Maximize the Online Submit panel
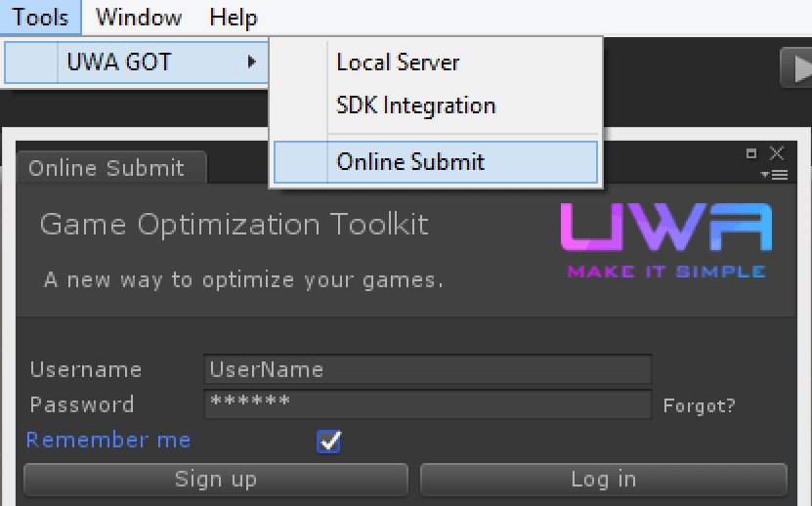 click(x=751, y=153)
